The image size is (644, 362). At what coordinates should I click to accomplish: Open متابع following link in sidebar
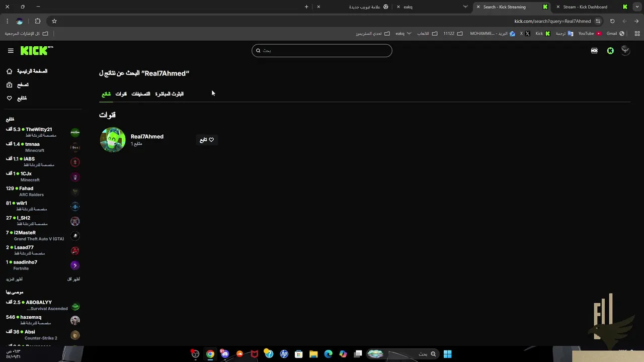tap(17, 98)
